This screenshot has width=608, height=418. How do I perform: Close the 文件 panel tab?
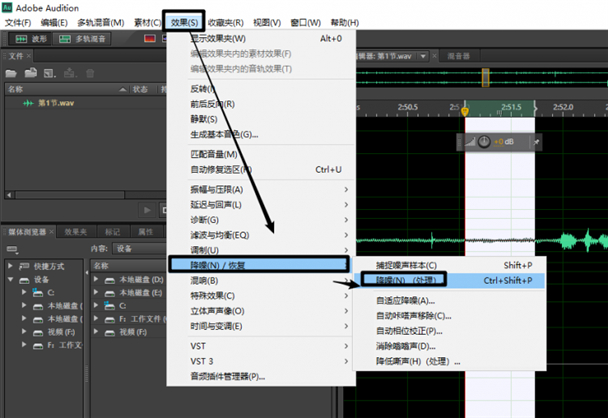click(29, 56)
